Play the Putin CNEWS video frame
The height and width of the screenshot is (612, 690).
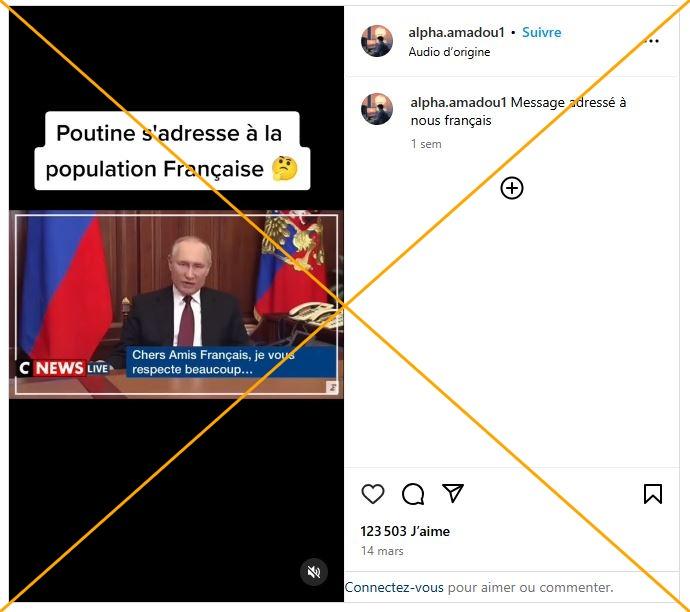coord(176,304)
